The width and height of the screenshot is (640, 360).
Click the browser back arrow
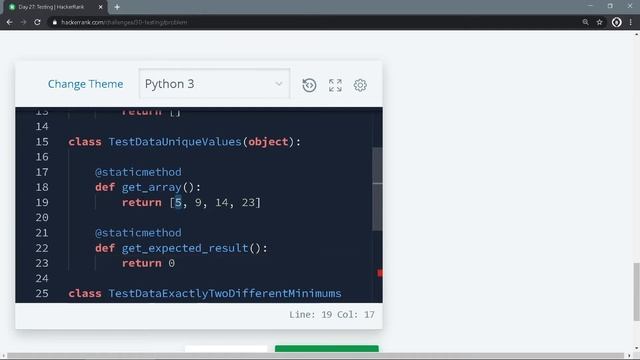pyautogui.click(x=9, y=22)
